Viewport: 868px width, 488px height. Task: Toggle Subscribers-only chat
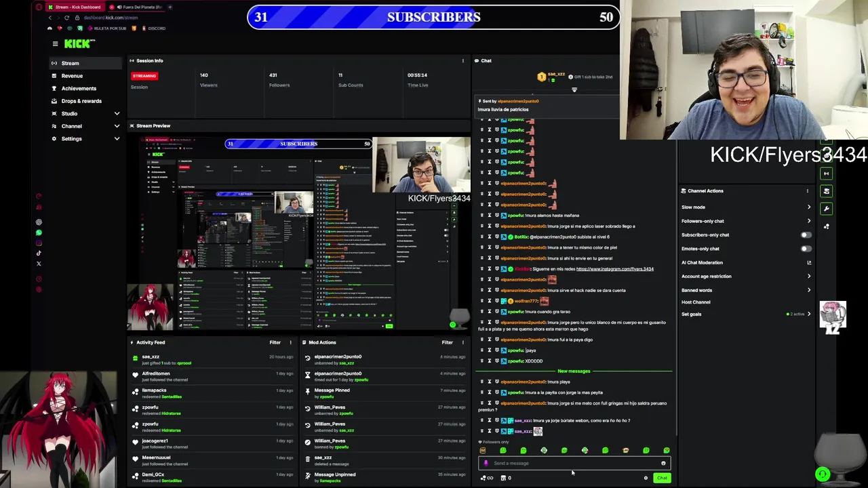tap(805, 235)
